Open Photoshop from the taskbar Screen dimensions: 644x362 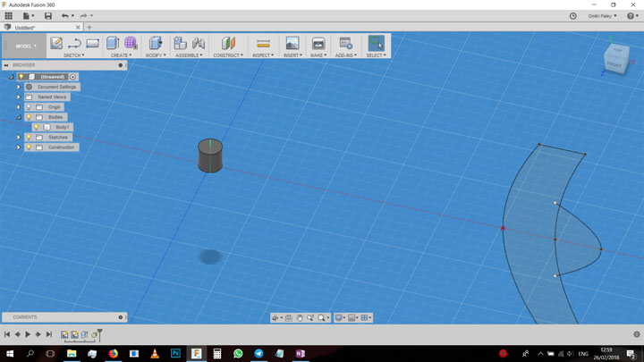click(175, 353)
